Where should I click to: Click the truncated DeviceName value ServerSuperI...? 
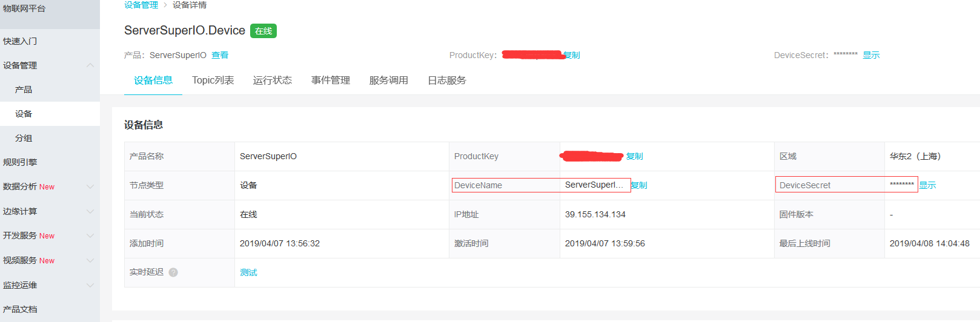(x=594, y=185)
